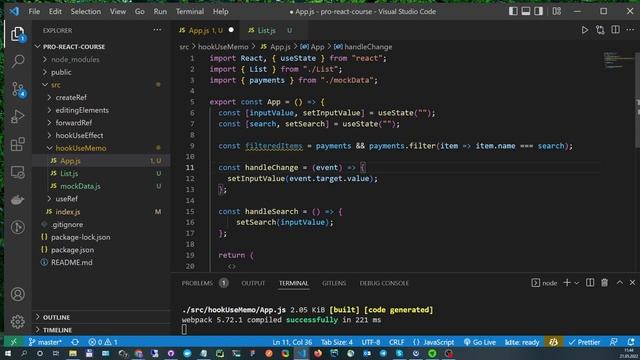Open Explorer Views and More Actions ellipsis

(x=157, y=30)
